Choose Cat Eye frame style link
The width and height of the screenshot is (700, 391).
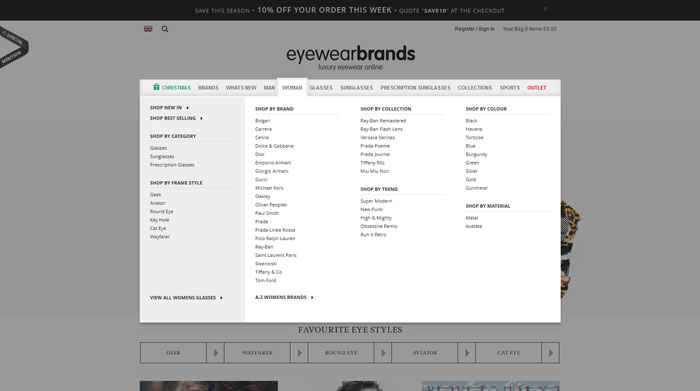click(158, 229)
